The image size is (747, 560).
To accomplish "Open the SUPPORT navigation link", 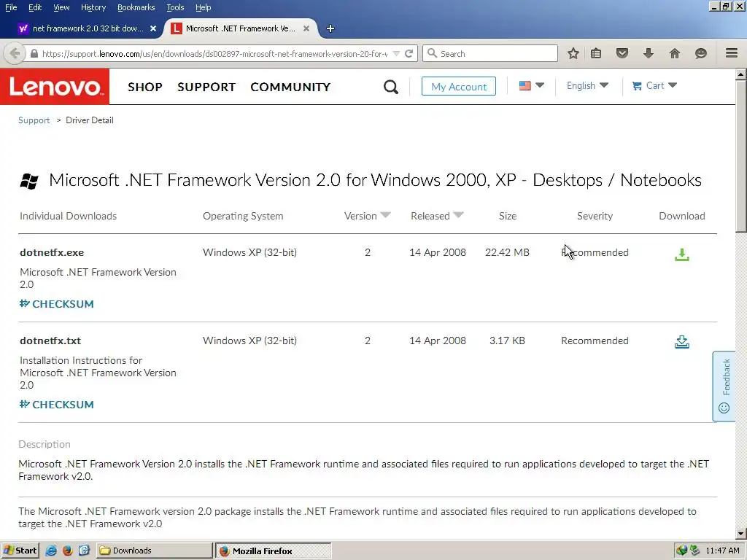I will tap(206, 87).
